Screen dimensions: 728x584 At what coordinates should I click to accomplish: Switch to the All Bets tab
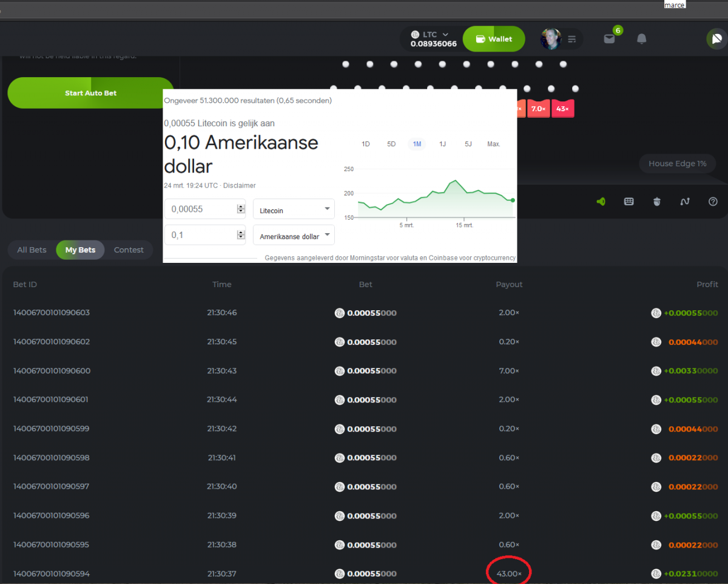tap(32, 250)
